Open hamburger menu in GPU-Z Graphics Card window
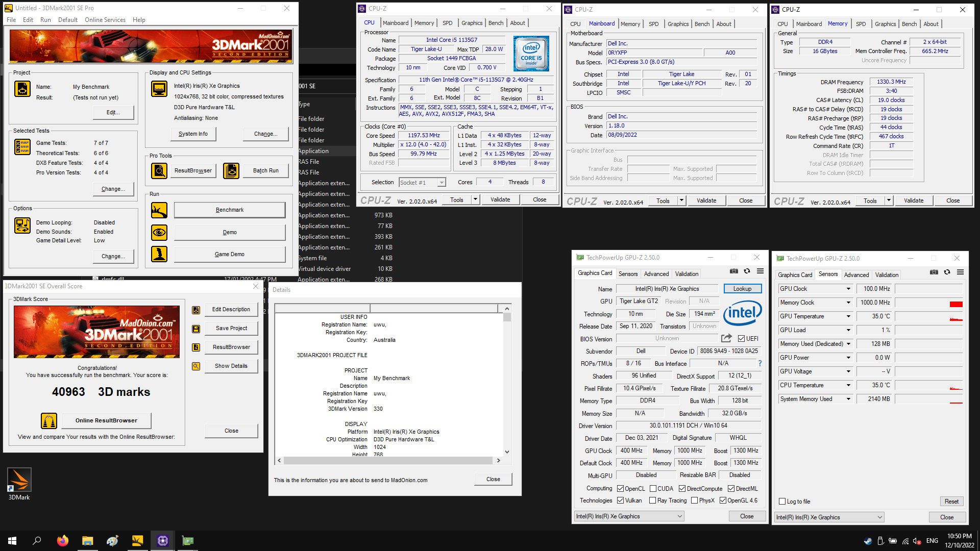980x551 pixels. 761,271
